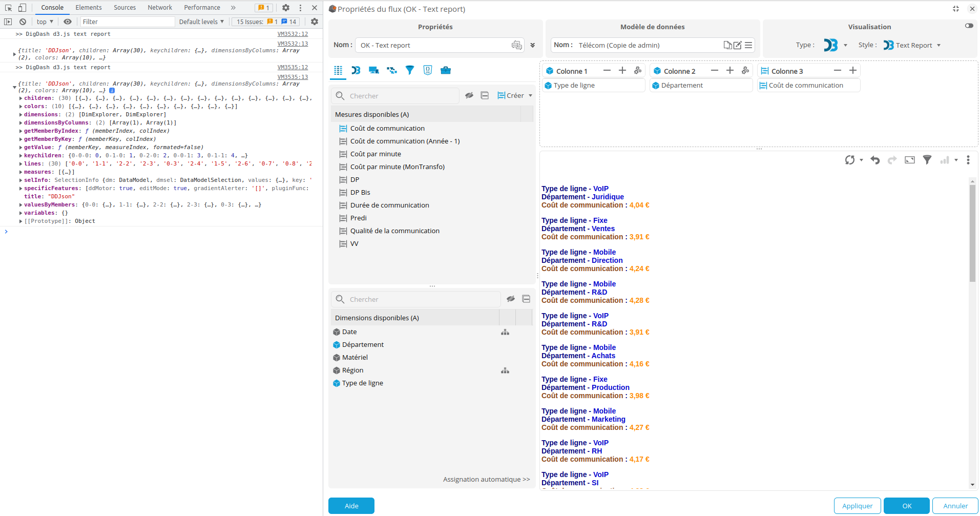Open the filter funnel tab

410,70
